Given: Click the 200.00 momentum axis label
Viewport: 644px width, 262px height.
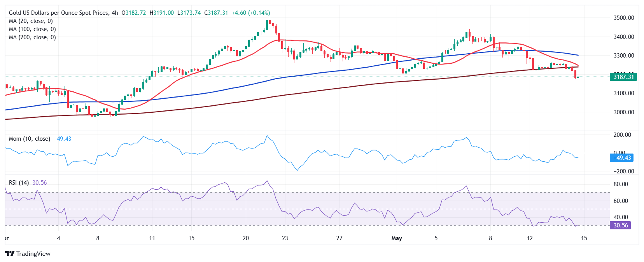Looking at the screenshot, I should coord(622,135).
